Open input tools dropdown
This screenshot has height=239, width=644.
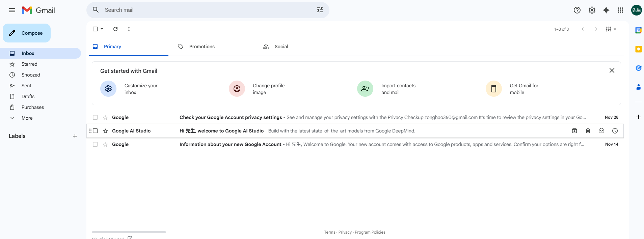pos(615,29)
